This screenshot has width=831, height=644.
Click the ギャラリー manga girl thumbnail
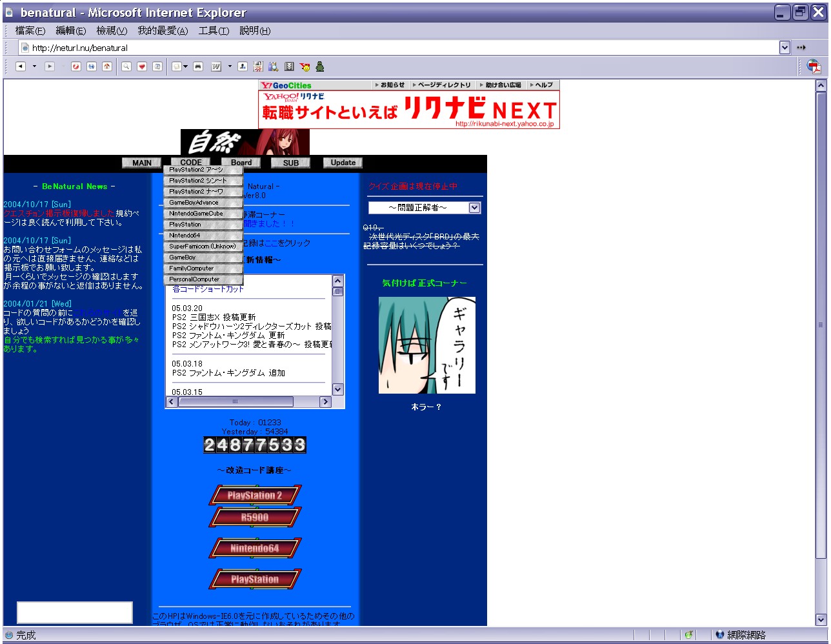point(426,345)
